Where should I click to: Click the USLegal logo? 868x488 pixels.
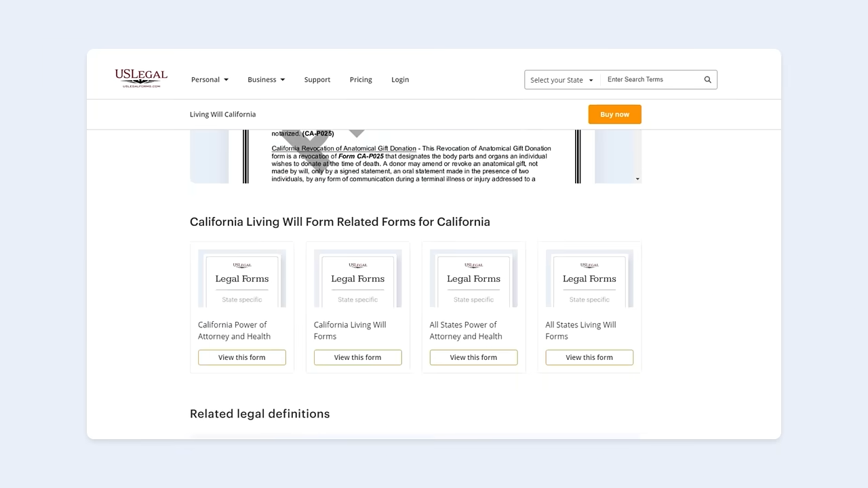tap(141, 79)
